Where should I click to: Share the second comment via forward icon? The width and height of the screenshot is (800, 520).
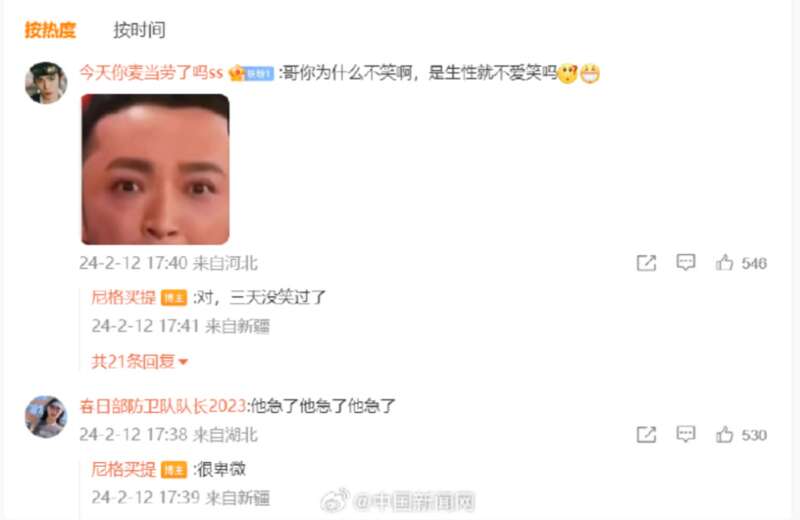point(646,435)
